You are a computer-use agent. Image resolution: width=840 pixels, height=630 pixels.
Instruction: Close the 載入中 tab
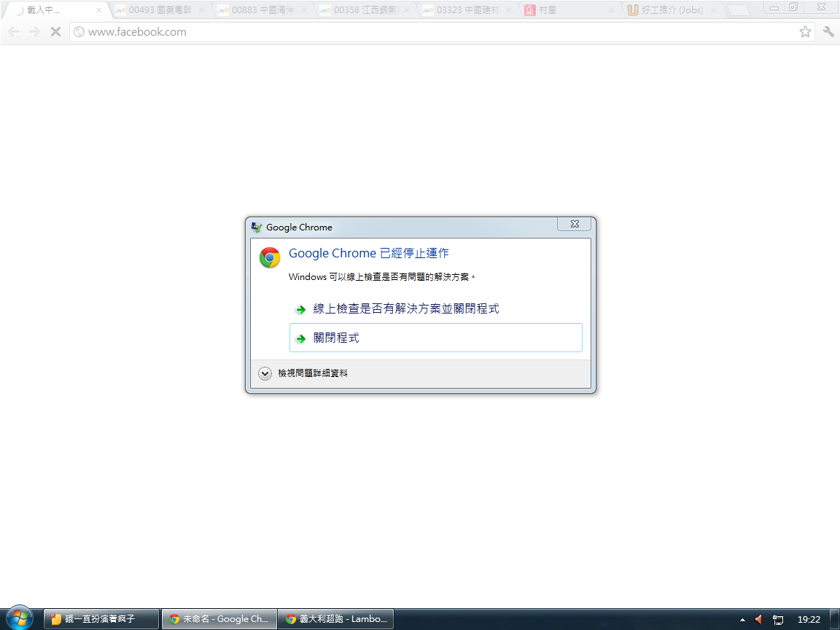click(99, 10)
